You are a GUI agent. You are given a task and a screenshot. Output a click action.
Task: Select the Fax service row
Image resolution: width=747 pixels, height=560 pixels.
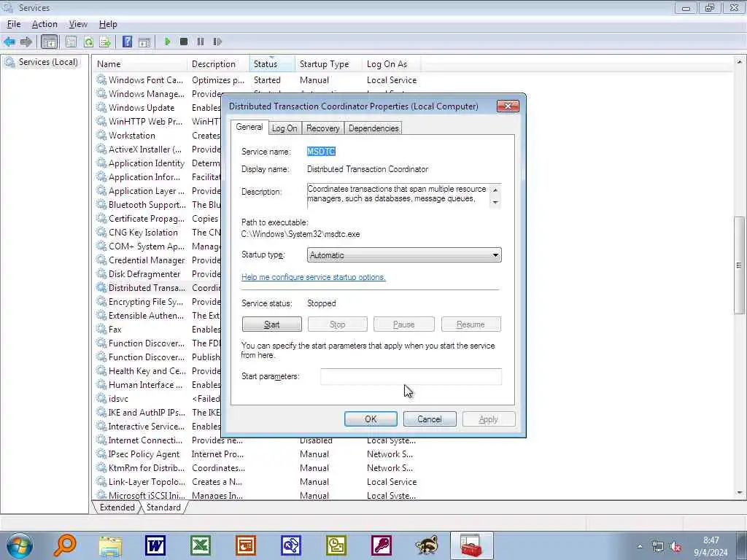pos(115,330)
